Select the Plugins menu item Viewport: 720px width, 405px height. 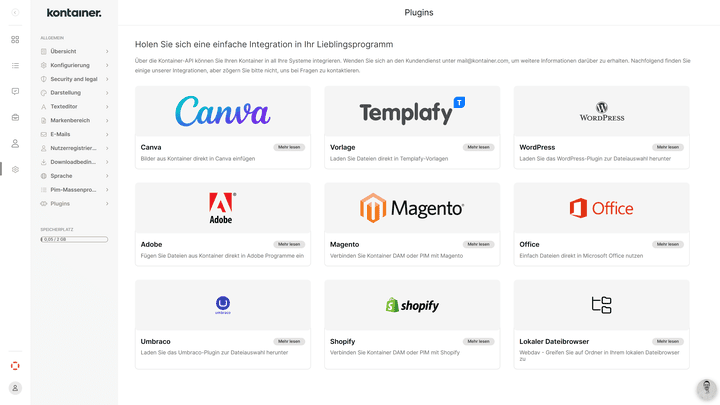pyautogui.click(x=60, y=203)
